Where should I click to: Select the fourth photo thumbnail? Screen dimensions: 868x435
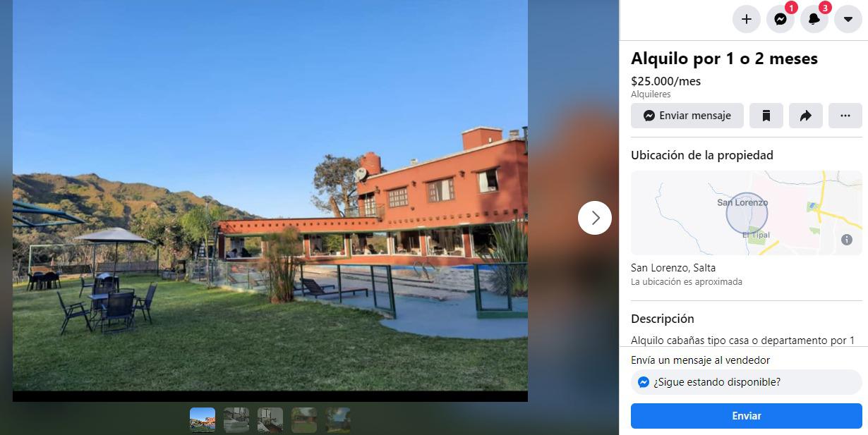pyautogui.click(x=304, y=420)
